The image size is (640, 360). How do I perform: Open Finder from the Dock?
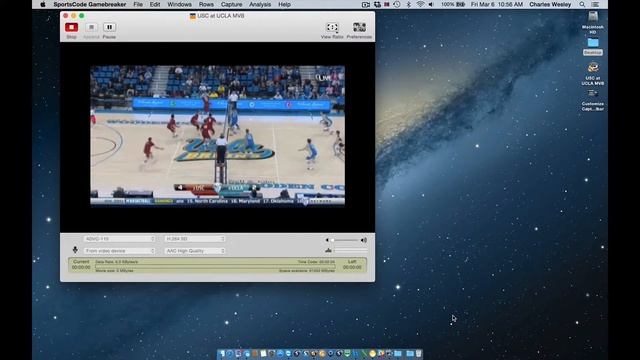[x=222, y=353]
